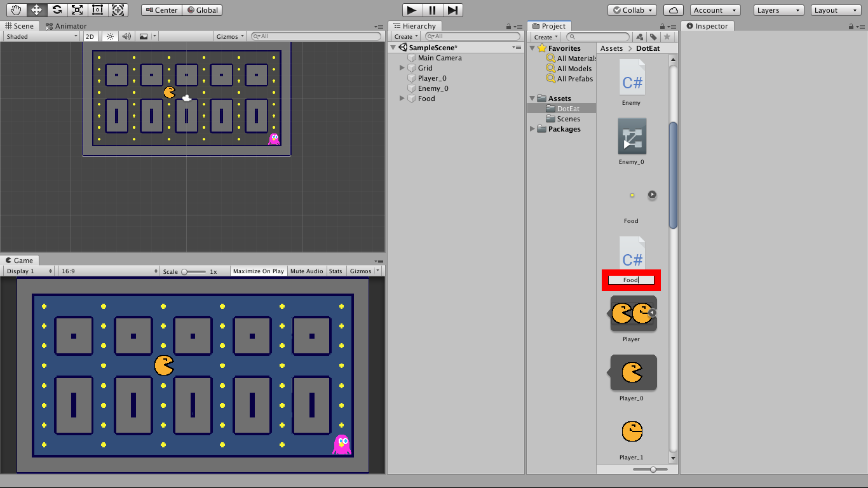Select Player_0 in Hierarchy
The height and width of the screenshot is (488, 868).
432,78
